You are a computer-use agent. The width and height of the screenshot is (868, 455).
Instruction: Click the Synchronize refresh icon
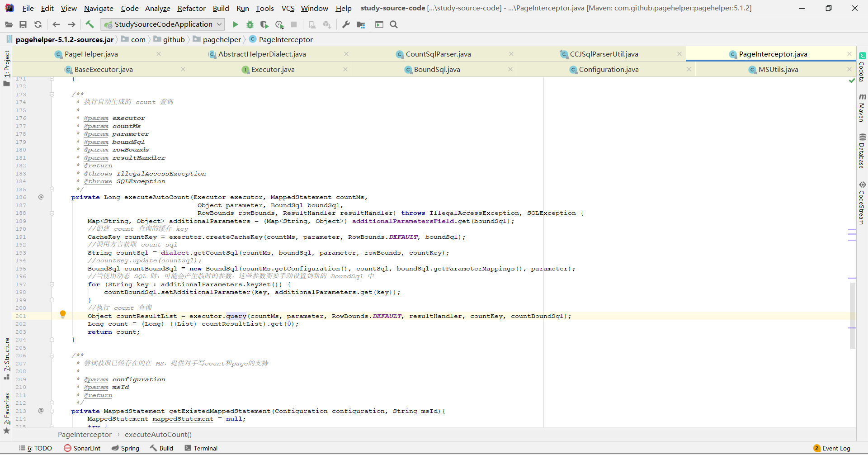click(x=38, y=24)
